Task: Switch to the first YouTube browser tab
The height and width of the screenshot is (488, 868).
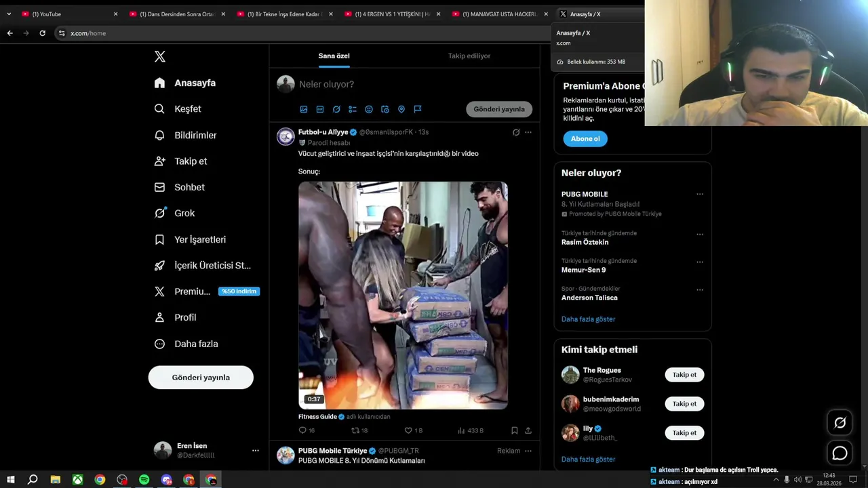Action: click(x=68, y=14)
